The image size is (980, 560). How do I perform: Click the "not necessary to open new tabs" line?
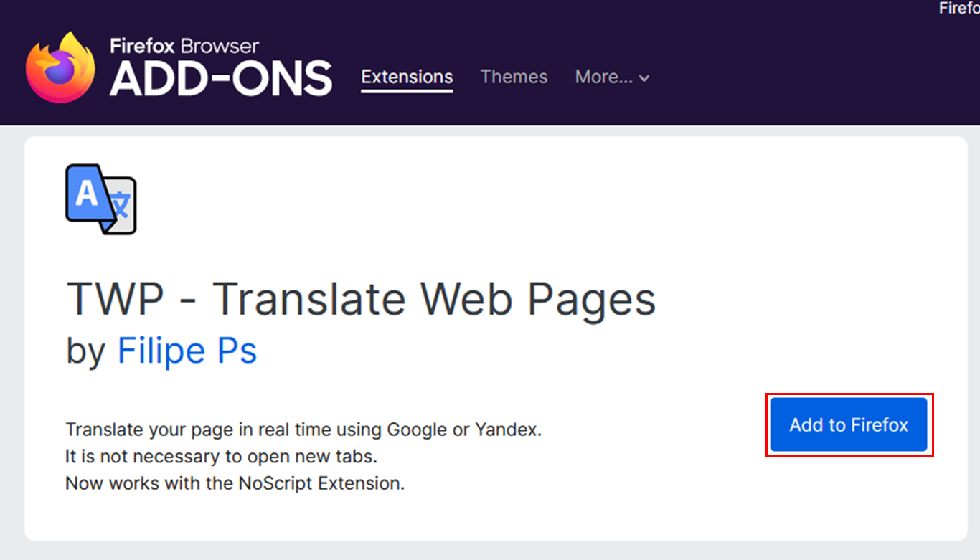coord(221,456)
